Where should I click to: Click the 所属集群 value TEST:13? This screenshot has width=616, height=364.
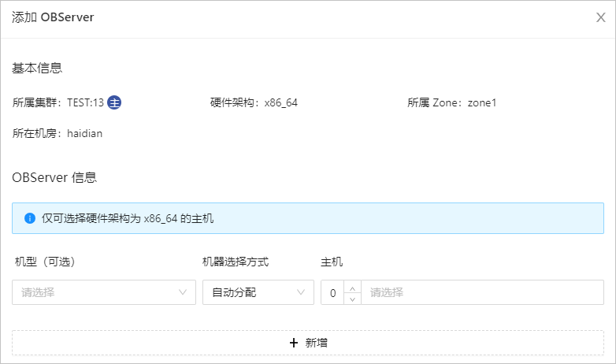coord(85,102)
